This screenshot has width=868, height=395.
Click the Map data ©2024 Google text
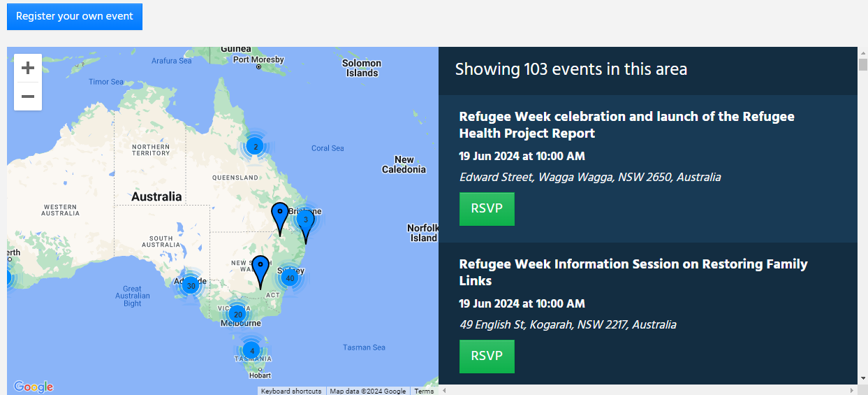(368, 391)
